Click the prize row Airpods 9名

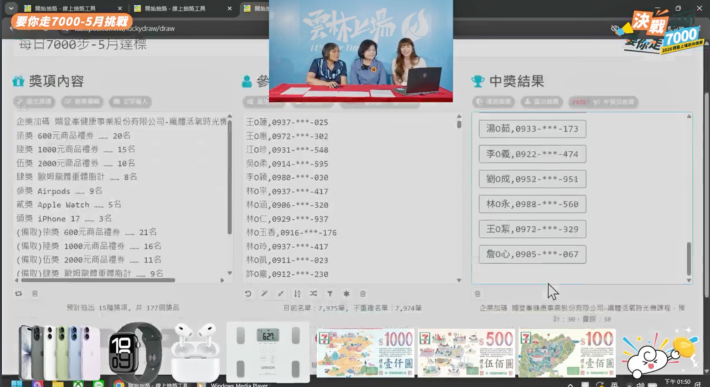pos(60,191)
